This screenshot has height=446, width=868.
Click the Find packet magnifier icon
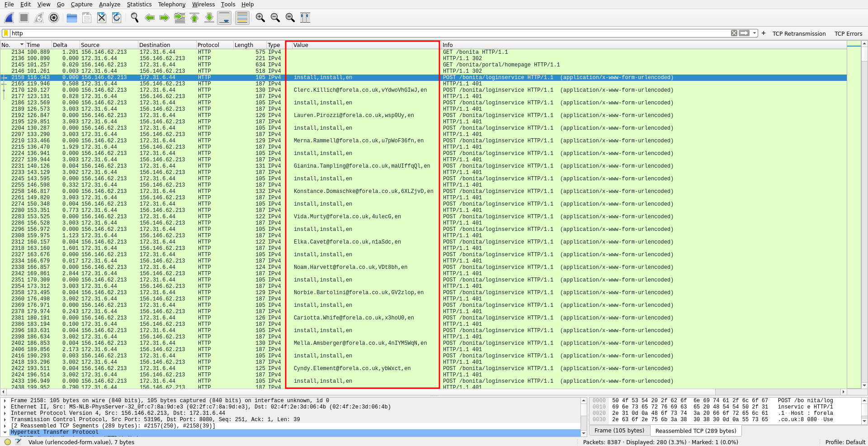pos(134,18)
